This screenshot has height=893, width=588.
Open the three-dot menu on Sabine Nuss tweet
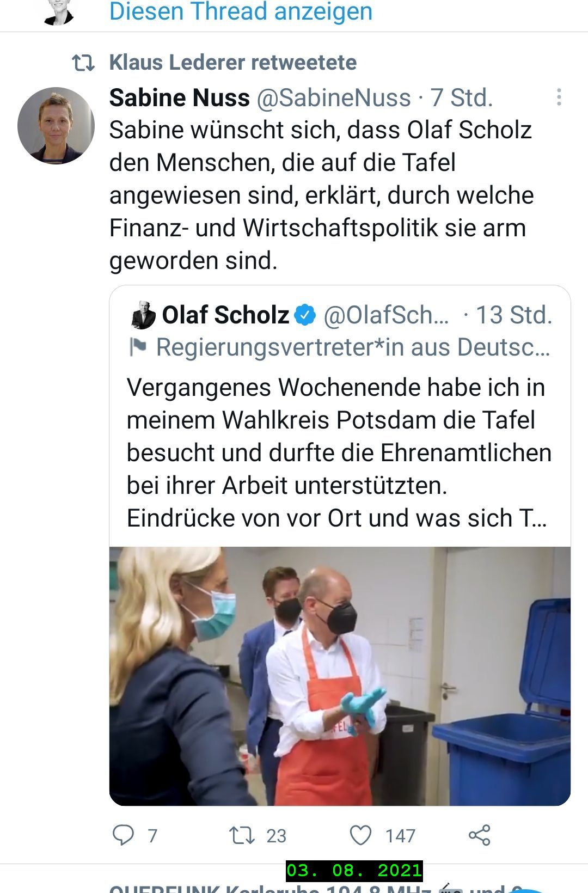tap(559, 97)
